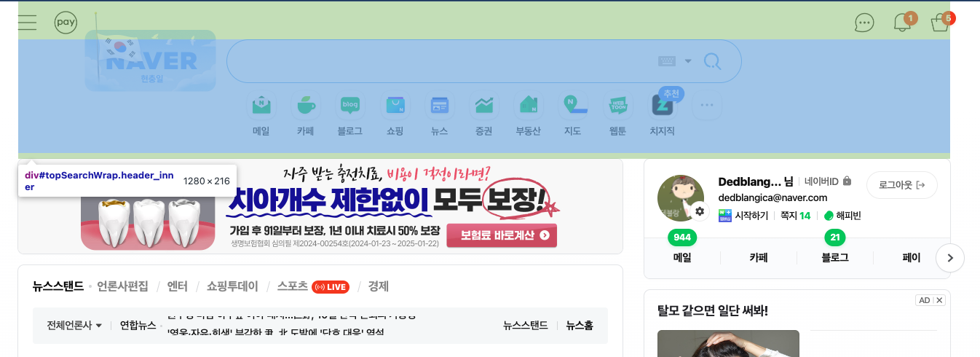Click the magnifier search button

point(712,61)
